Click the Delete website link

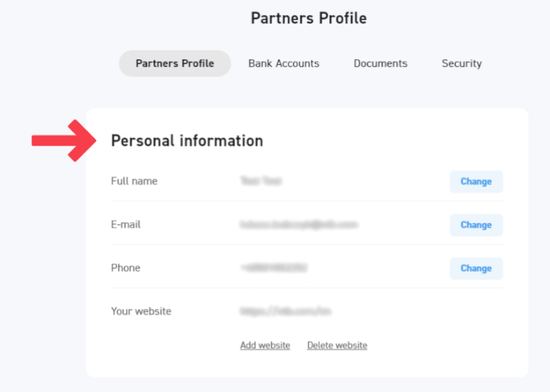(x=337, y=345)
